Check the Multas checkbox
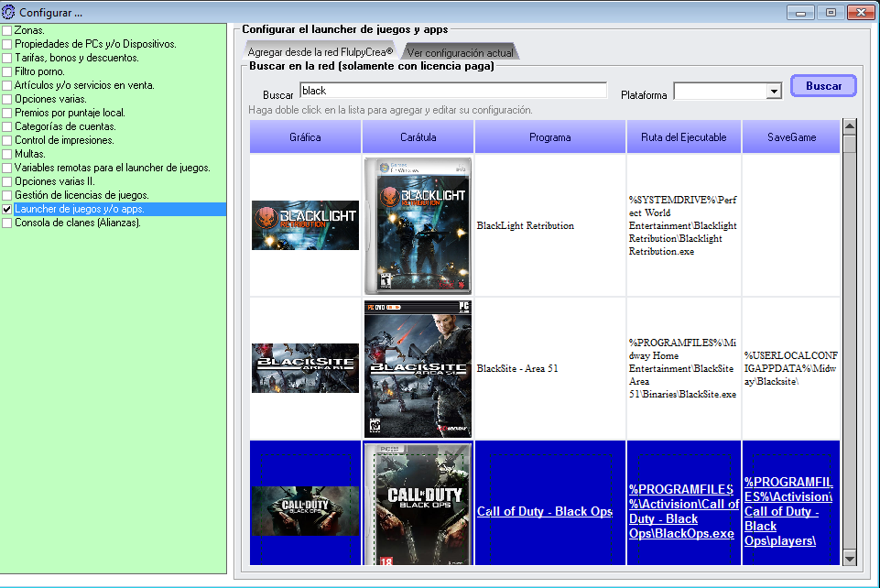Screen dimensions: 880x588 (x=6, y=154)
